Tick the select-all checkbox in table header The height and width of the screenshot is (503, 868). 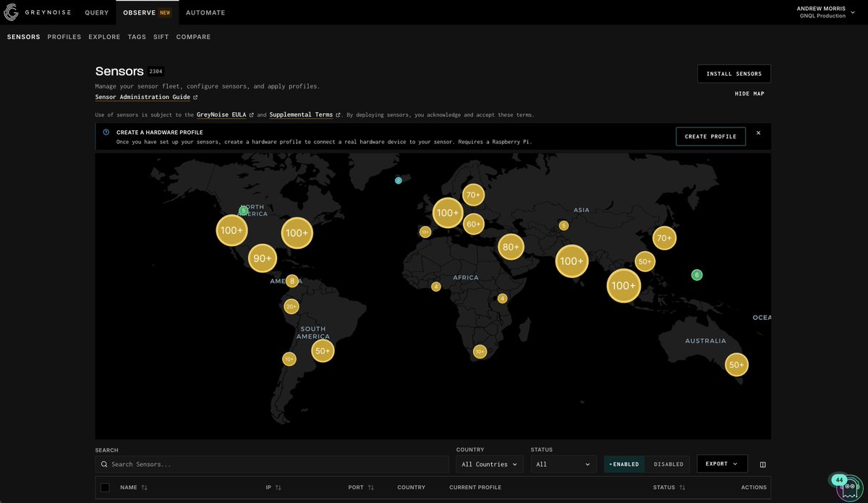click(x=105, y=488)
